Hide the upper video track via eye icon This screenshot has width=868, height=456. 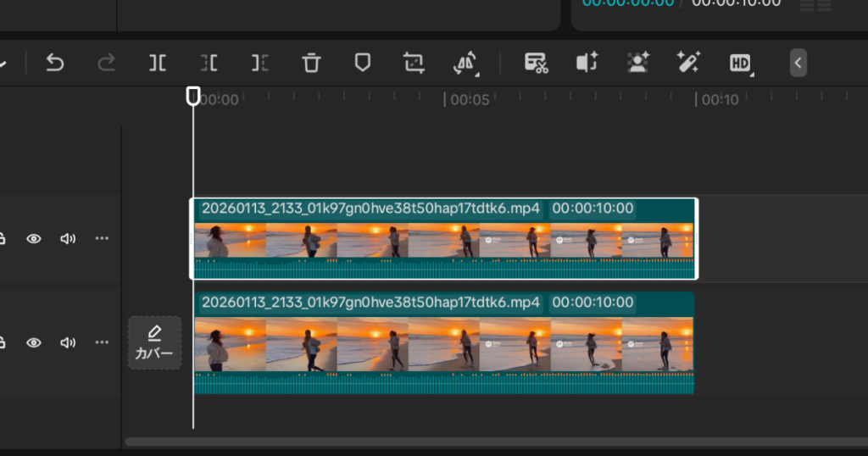click(x=34, y=239)
